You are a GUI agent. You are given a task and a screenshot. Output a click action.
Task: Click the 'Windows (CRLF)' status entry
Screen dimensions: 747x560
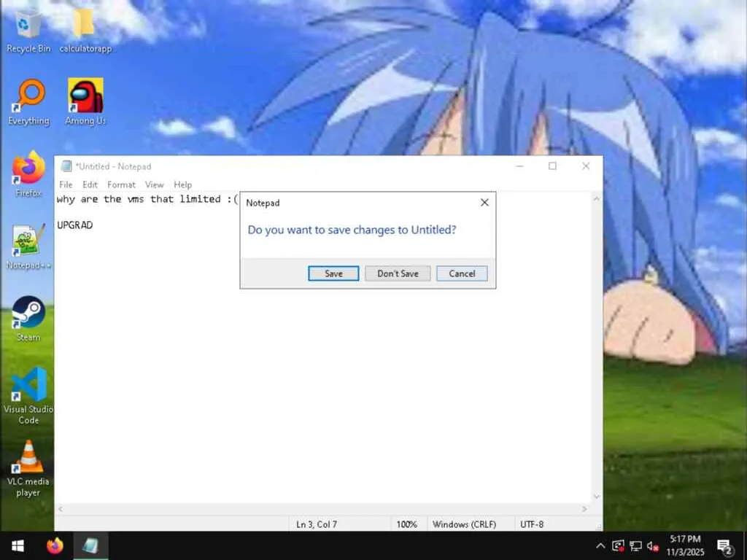click(x=464, y=524)
